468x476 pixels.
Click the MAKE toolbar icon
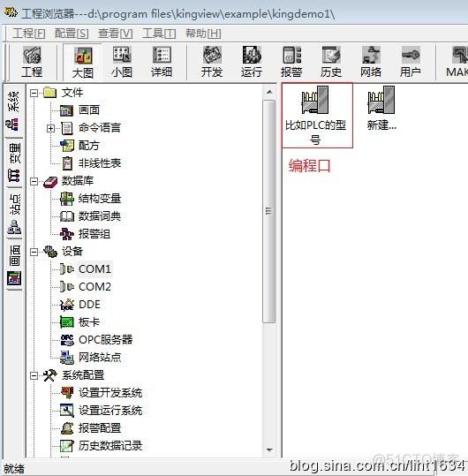pyautogui.click(x=457, y=62)
